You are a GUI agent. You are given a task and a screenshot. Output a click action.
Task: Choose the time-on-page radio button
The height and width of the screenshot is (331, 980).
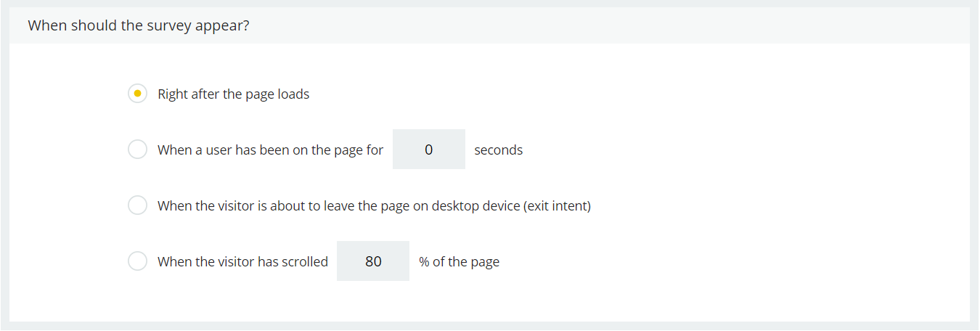coord(138,150)
